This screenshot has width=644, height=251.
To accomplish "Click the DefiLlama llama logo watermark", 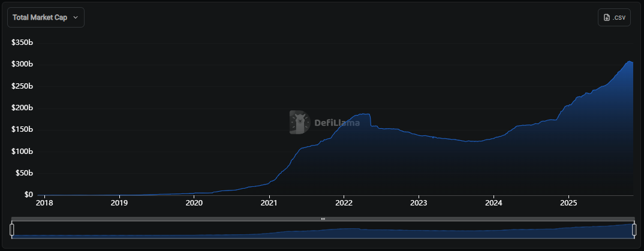I will 299,122.
